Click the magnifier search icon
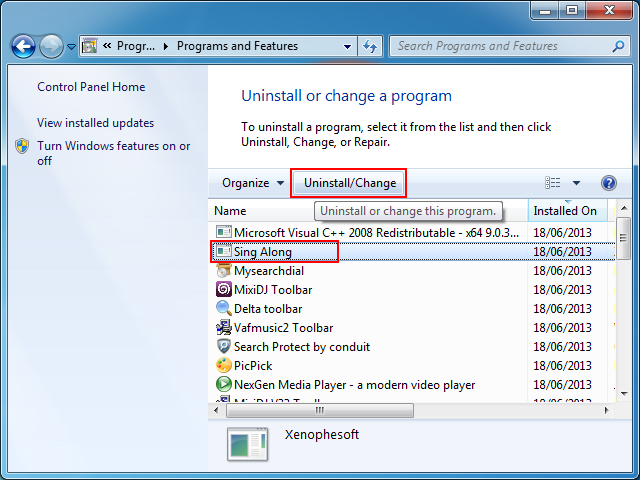The image size is (640, 480). point(618,46)
